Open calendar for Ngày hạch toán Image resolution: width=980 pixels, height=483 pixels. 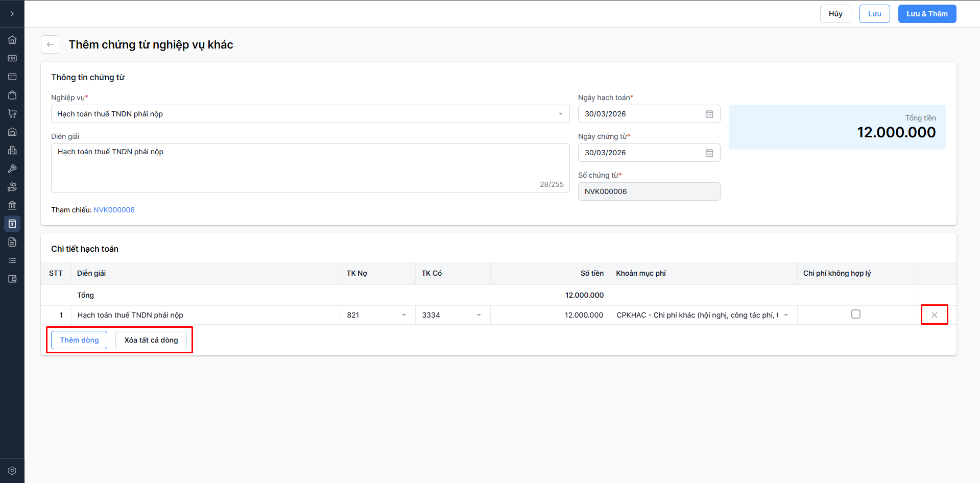coord(709,114)
